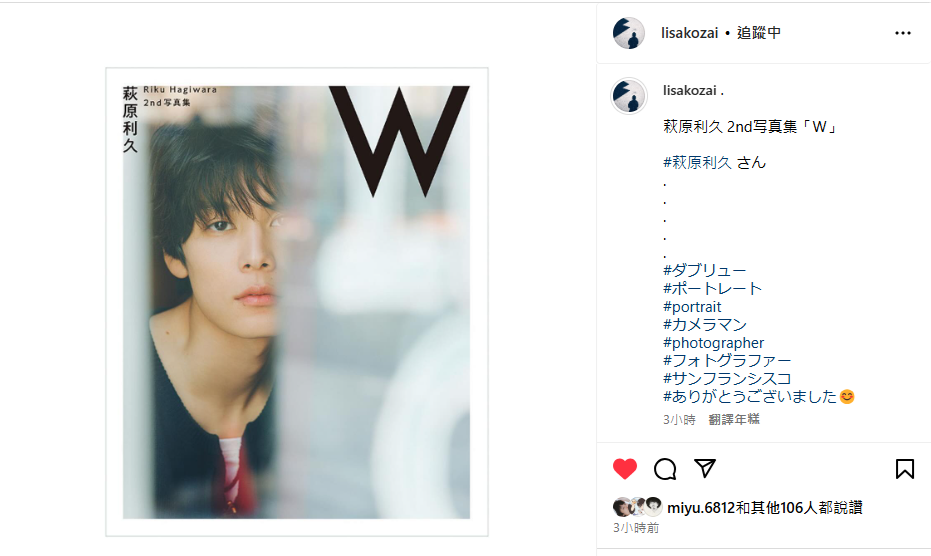931x556 pixels.
Task: Open the three-dot more options menu
Action: pyautogui.click(x=902, y=33)
